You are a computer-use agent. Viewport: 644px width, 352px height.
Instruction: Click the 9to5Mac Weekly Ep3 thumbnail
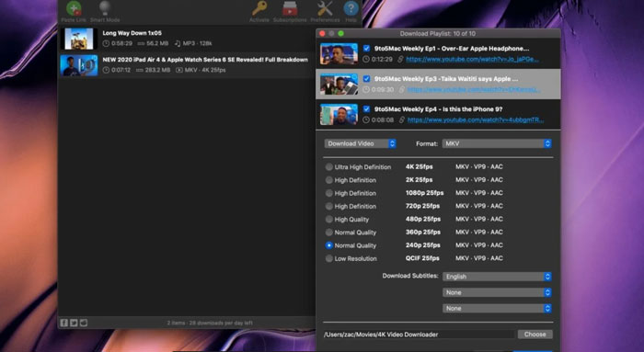pos(339,85)
